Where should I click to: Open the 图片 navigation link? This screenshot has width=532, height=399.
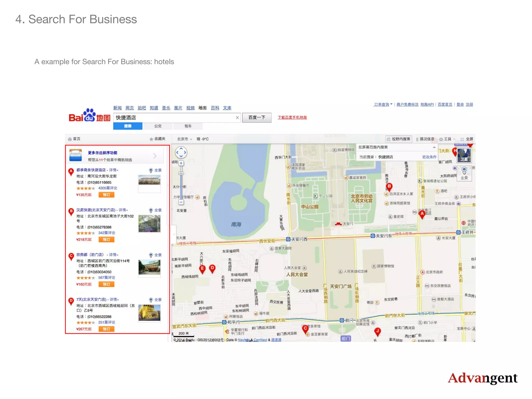pos(178,108)
